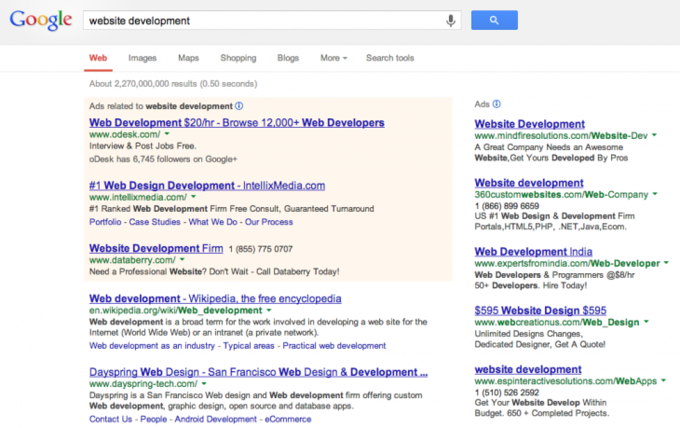The height and width of the screenshot is (428, 680).
Task: Open the Blogs tab
Action: click(x=288, y=58)
